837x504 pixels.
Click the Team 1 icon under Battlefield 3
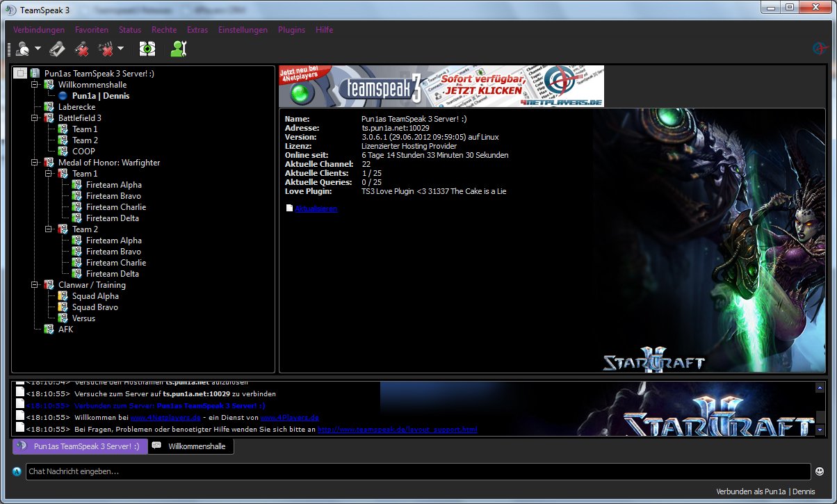point(63,129)
